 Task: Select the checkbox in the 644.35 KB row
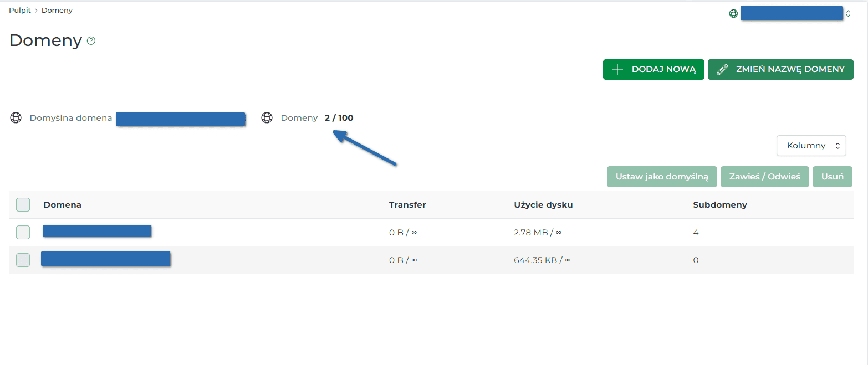click(x=23, y=260)
